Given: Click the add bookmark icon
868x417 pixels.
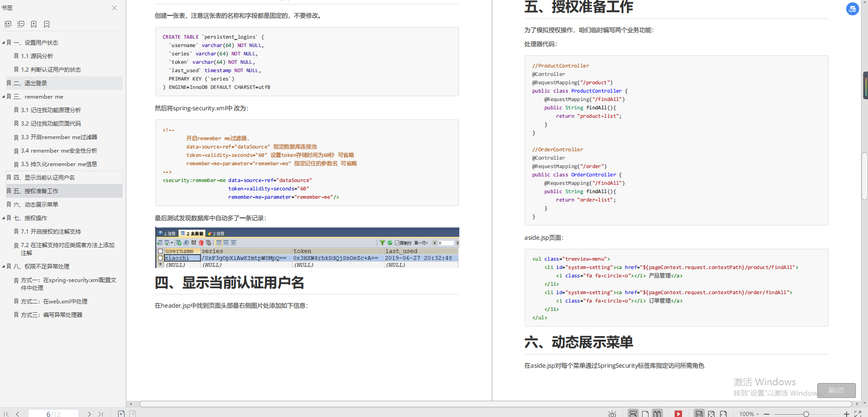Looking at the screenshot, I should [34, 24].
